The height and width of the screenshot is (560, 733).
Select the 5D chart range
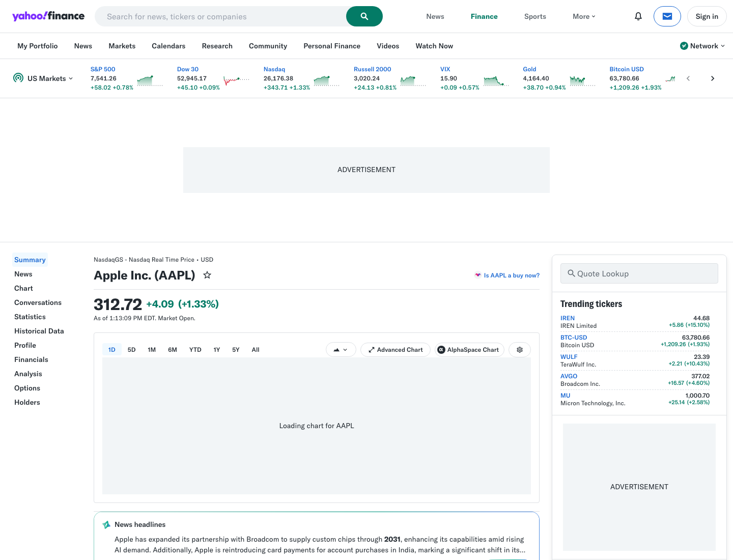coord(131,350)
